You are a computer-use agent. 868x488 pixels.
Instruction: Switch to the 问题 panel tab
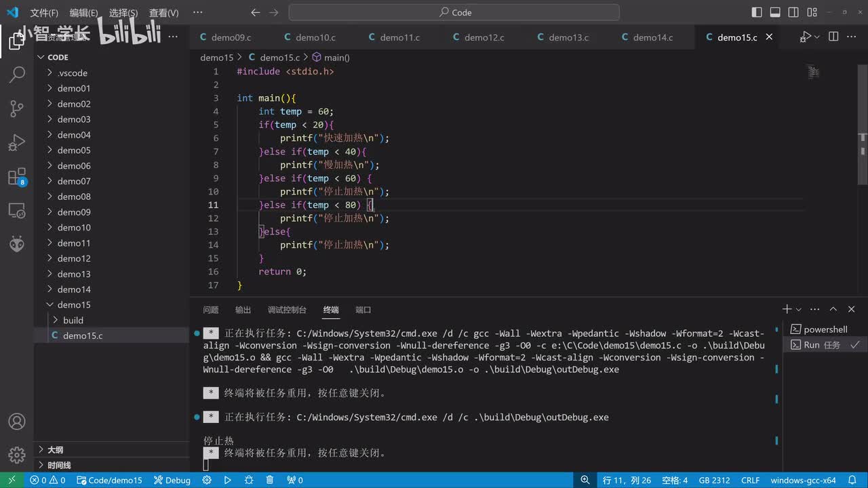pos(211,310)
